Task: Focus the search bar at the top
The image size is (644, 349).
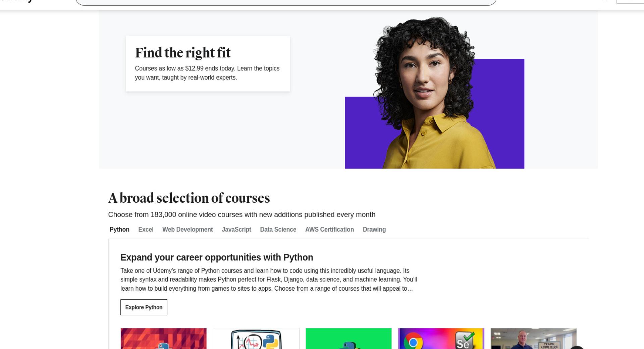Action: pyautogui.click(x=286, y=2)
